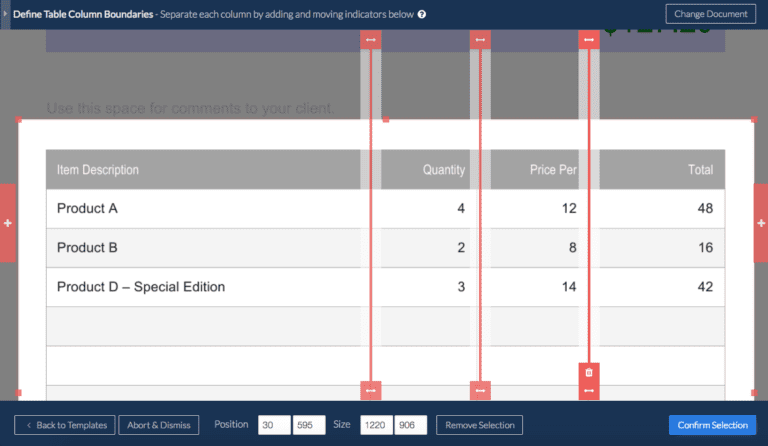Click the first column divider bottom handle

coord(371,390)
